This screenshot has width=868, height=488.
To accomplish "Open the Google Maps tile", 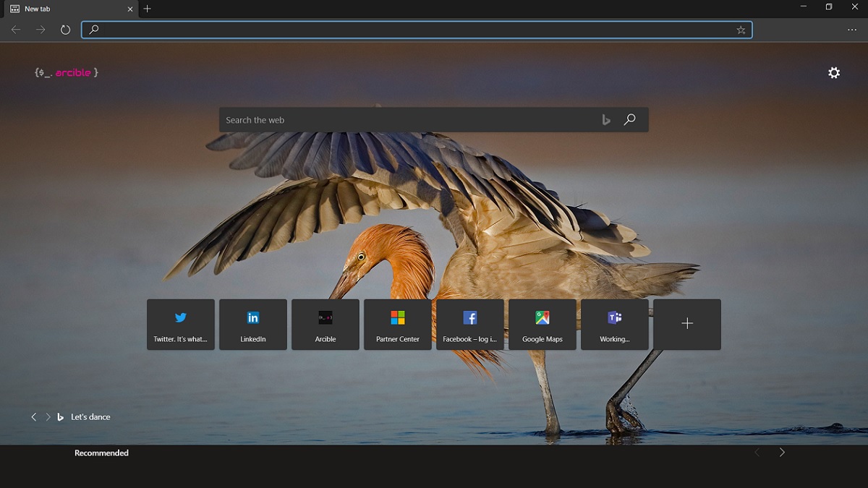I will coord(542,325).
